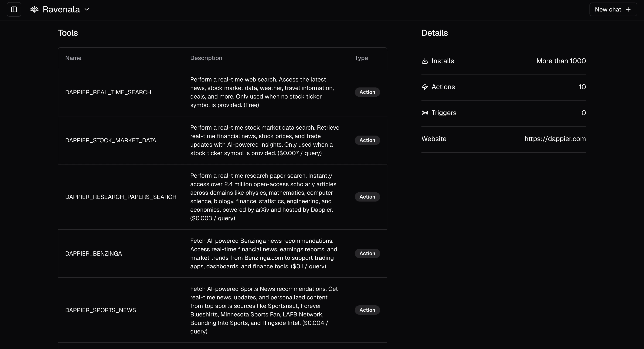This screenshot has width=644, height=349.
Task: Select the DAPPIER_REAL_TIME_SEARCH tool name
Action: 108,92
